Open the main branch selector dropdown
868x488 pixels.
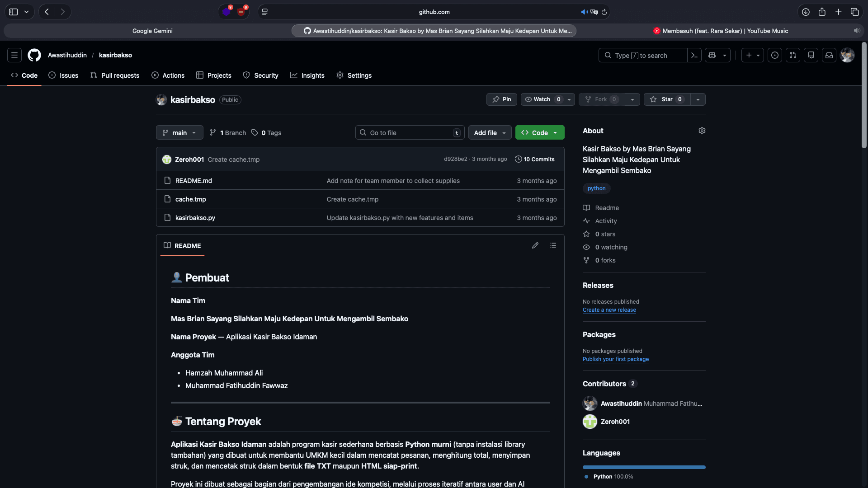179,132
